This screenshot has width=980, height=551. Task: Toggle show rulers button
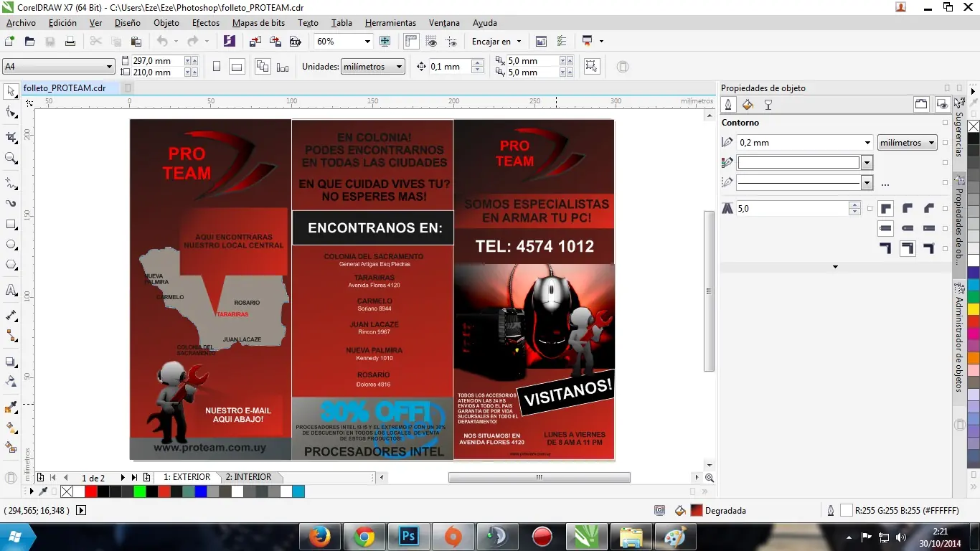tap(411, 42)
